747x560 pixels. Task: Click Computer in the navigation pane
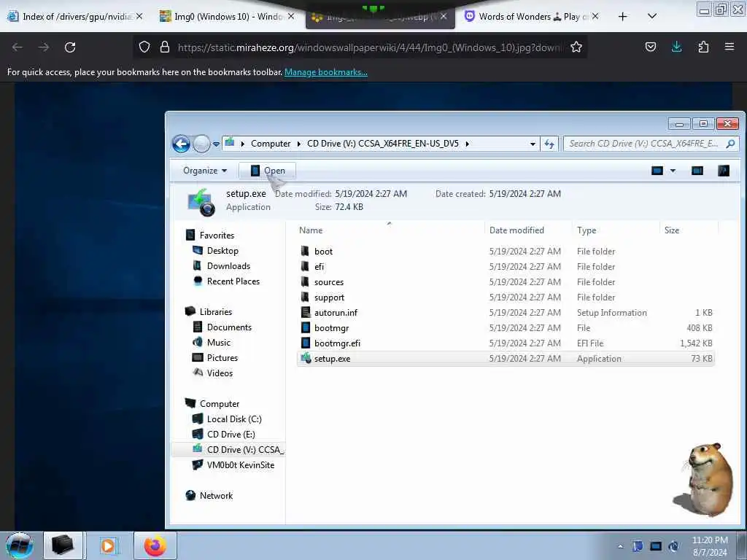coord(219,404)
